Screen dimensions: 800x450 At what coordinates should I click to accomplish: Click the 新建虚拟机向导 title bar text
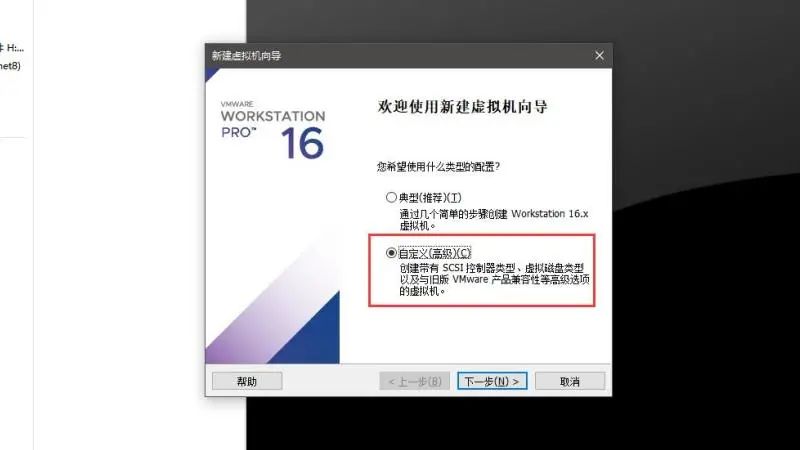click(x=246, y=56)
